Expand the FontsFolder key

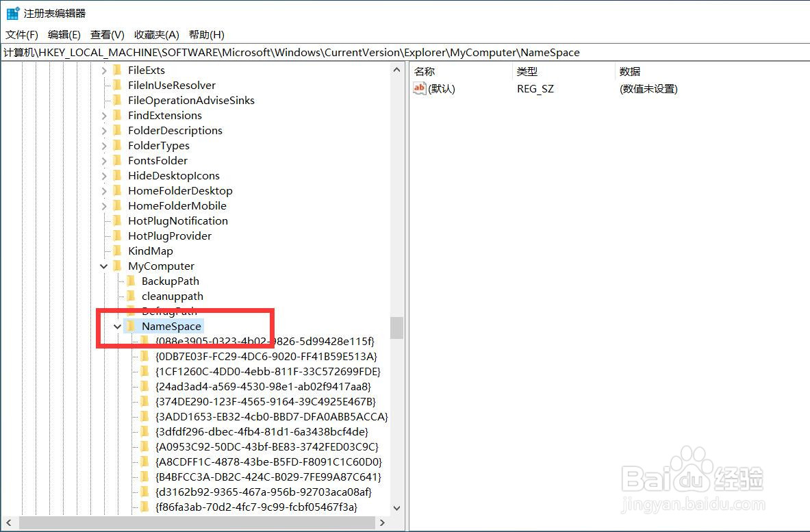coord(104,161)
